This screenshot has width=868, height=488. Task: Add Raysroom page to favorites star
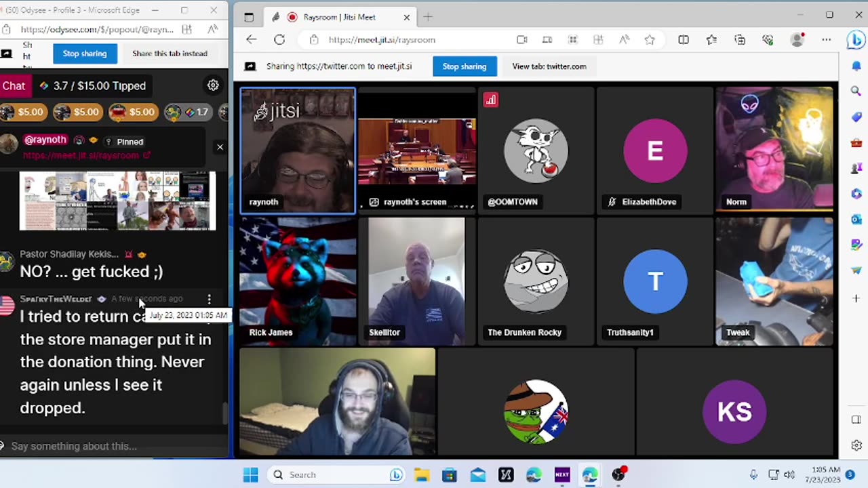(650, 39)
